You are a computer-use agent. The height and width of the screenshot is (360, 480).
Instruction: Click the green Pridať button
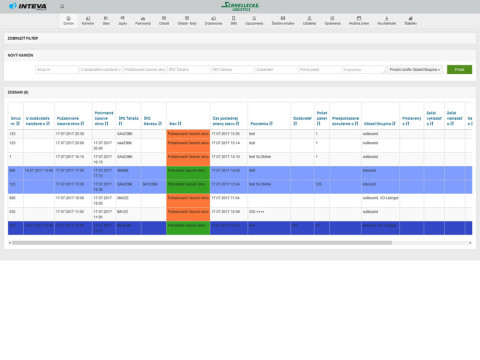(x=459, y=70)
